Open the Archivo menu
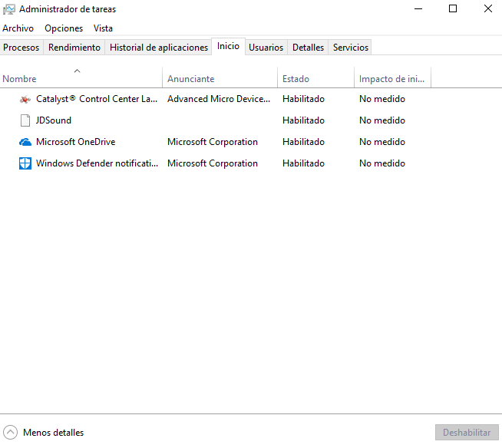 (18, 28)
